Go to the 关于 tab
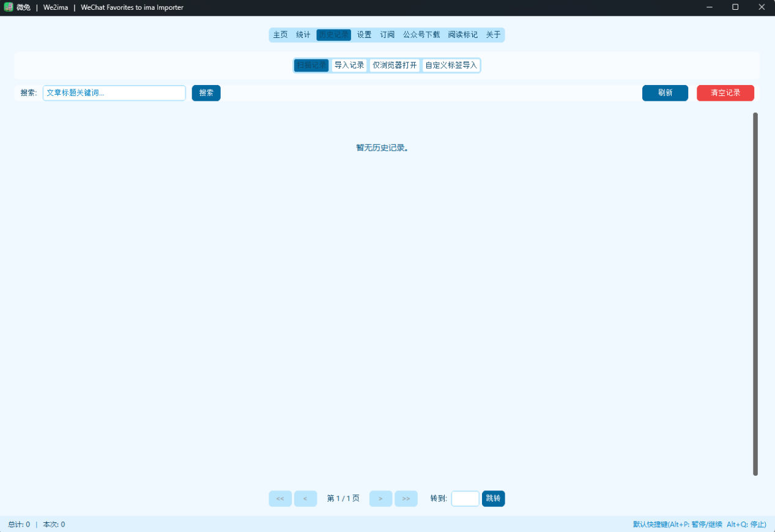This screenshot has height=532, width=775. click(x=493, y=35)
